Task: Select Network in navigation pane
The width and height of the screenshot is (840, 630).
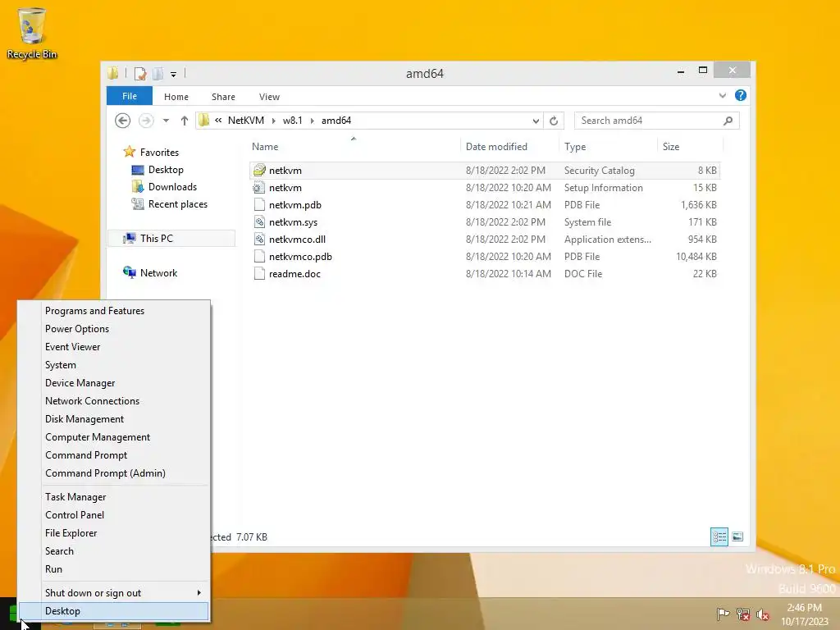Action: (158, 272)
